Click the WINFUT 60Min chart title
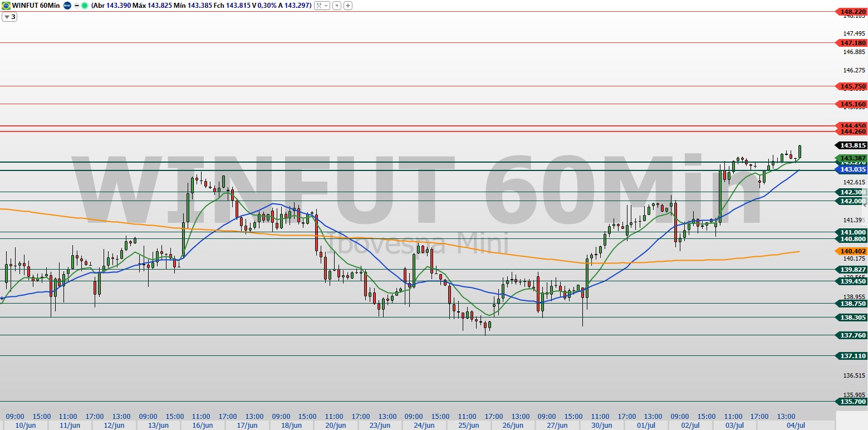This screenshot has width=868, height=430. tap(35, 6)
